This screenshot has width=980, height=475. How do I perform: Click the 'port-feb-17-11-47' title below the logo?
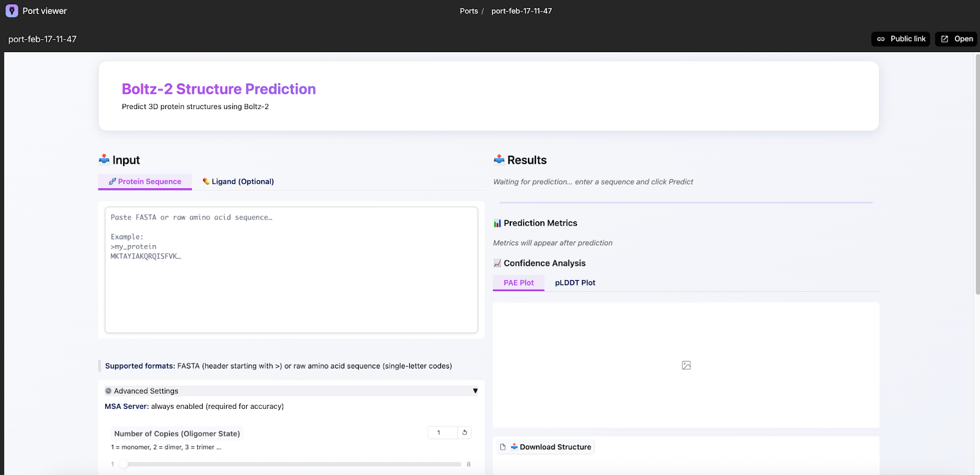(42, 39)
